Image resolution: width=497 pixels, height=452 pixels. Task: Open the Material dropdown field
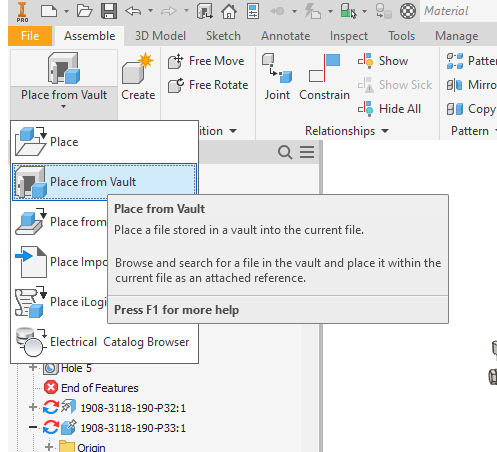(459, 11)
